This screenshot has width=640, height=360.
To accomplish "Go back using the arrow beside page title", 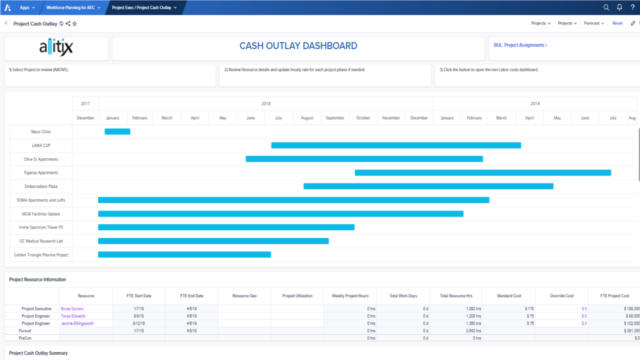I will 6,24.
